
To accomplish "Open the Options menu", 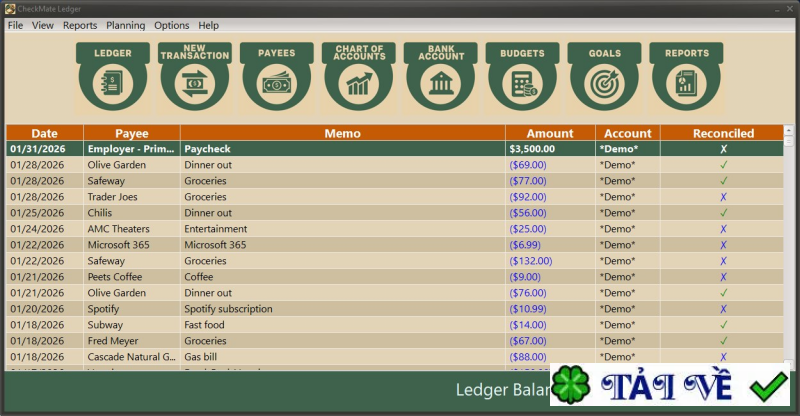I will click(x=172, y=26).
